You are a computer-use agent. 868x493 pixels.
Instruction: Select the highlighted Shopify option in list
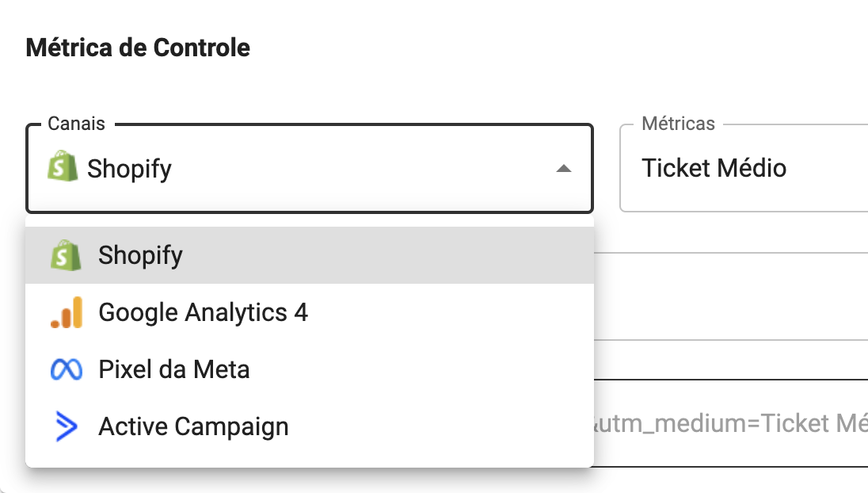pos(310,255)
